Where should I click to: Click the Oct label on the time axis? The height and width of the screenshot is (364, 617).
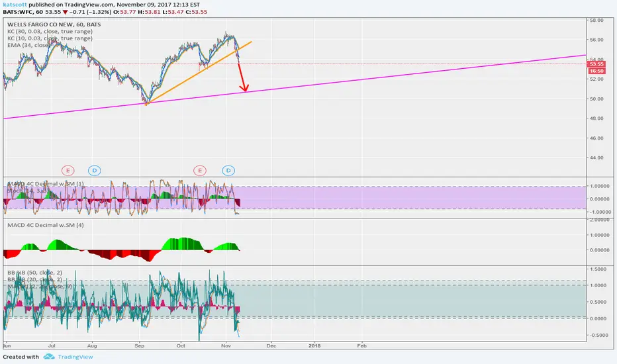[x=181, y=346]
